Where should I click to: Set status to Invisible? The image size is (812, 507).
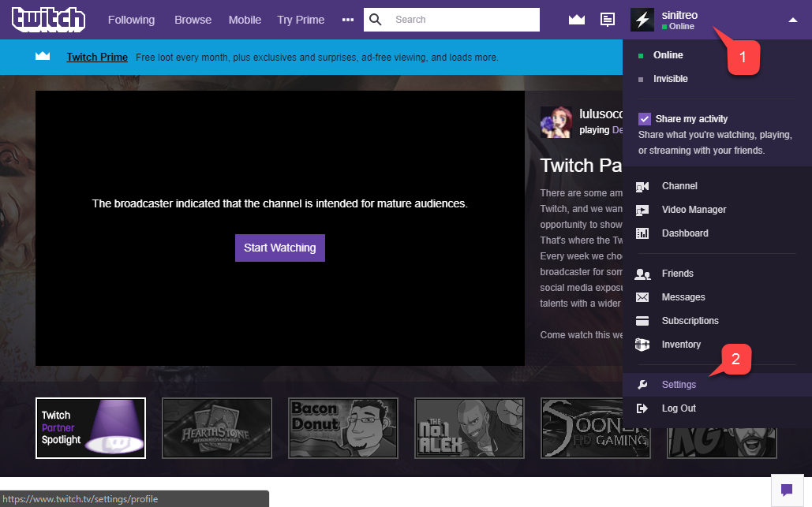point(670,79)
